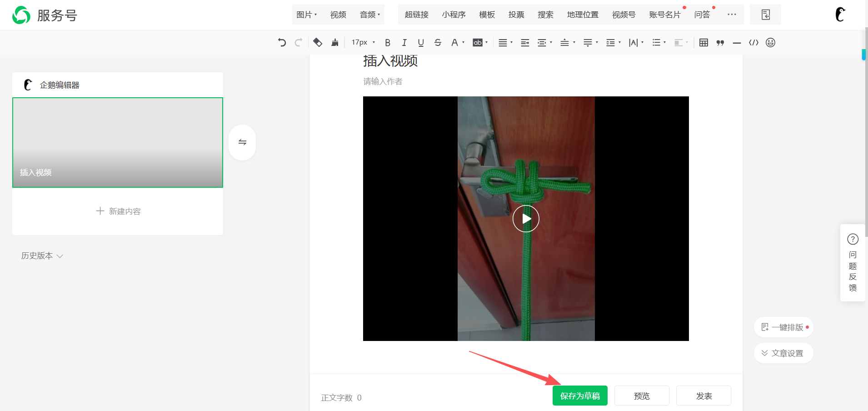The height and width of the screenshot is (411, 868).
Task: Select the format painter brush icon
Action: point(335,43)
